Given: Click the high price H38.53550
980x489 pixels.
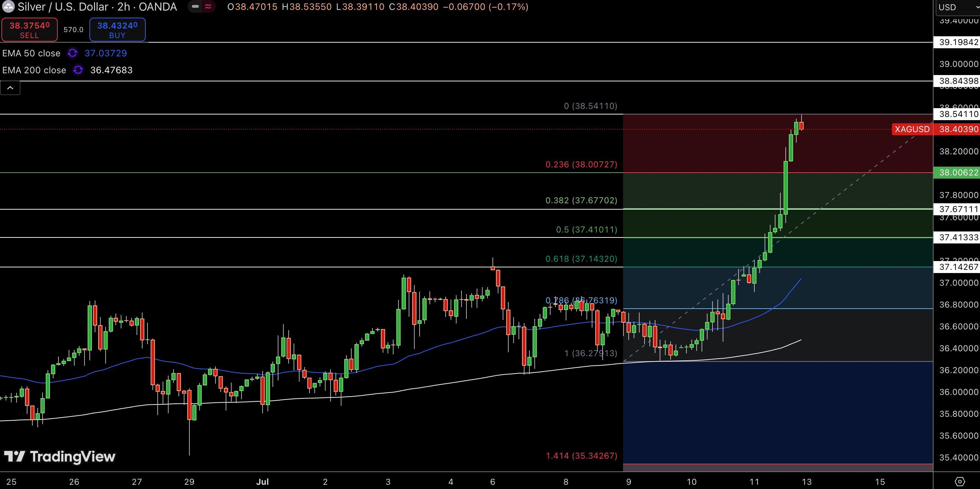Looking at the screenshot, I should [x=307, y=7].
